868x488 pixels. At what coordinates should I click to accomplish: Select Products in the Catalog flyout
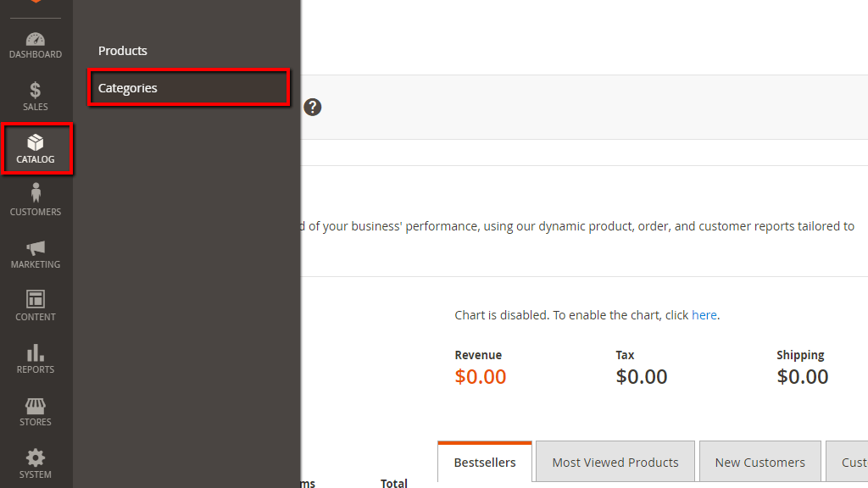click(x=122, y=50)
